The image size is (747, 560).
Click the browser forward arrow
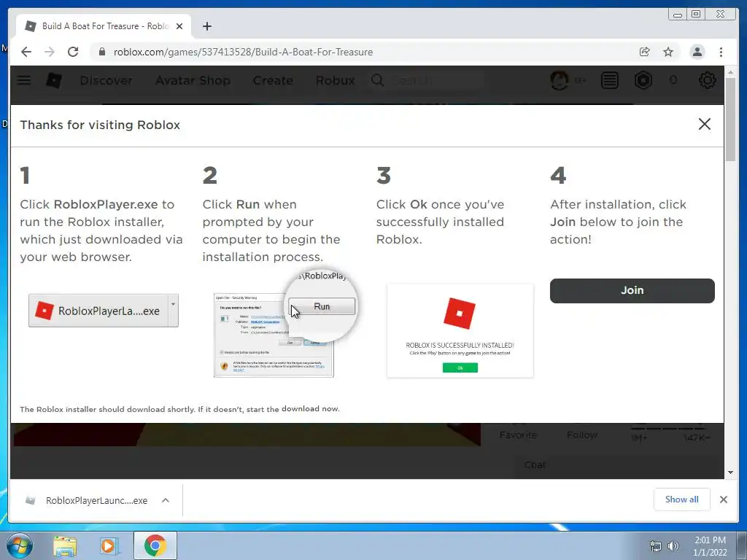50,52
